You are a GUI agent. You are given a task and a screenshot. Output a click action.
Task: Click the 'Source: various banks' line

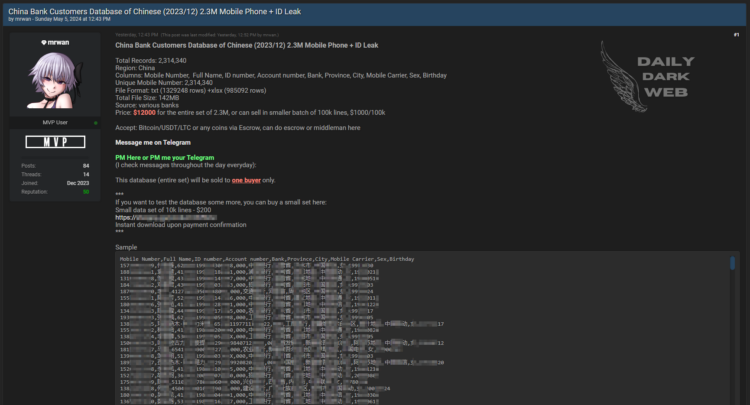point(147,105)
